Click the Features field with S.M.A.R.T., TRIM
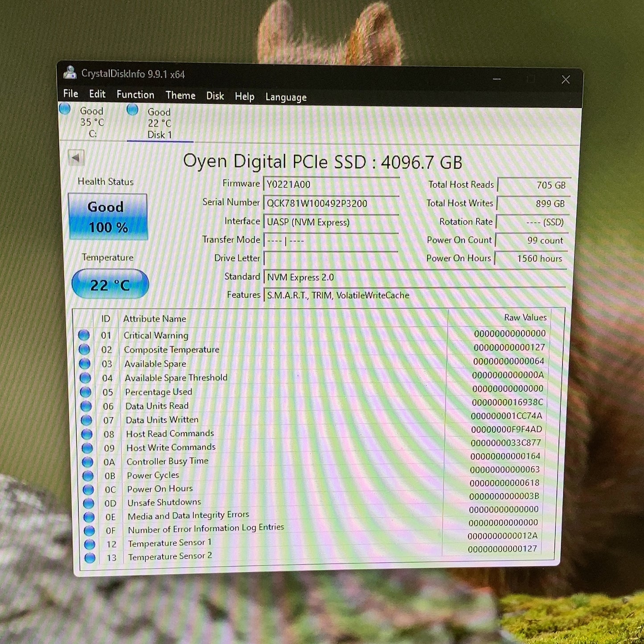This screenshot has width=644, height=644. pyautogui.click(x=415, y=295)
